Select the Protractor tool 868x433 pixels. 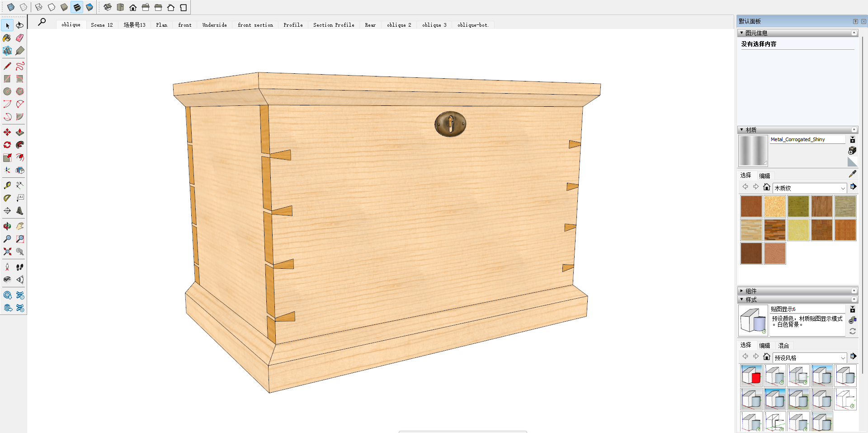(x=7, y=198)
